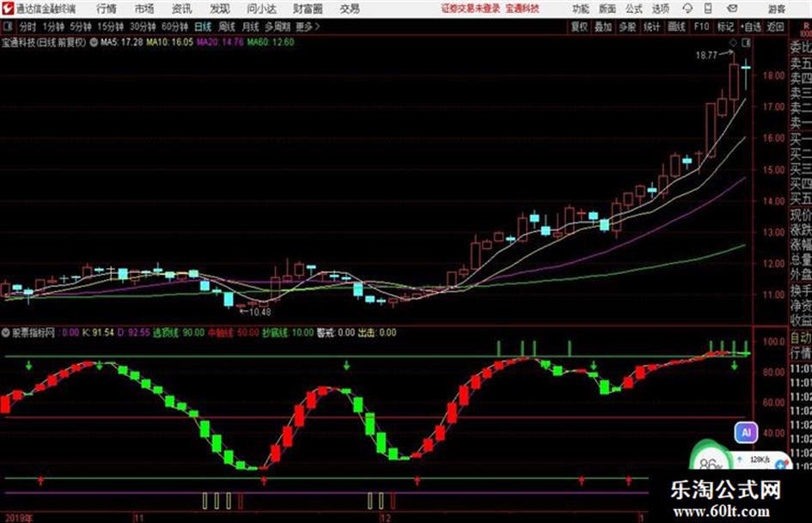Click the 返回 back button
Screen dimensions: 812x523
tap(775, 27)
